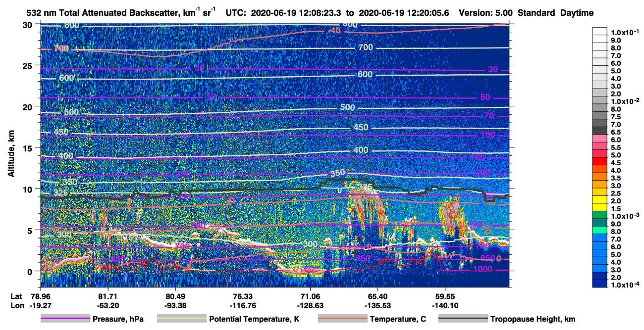The width and height of the screenshot is (644, 330).
Task: Click the 'Version: 5.00' text
Action: point(486,13)
